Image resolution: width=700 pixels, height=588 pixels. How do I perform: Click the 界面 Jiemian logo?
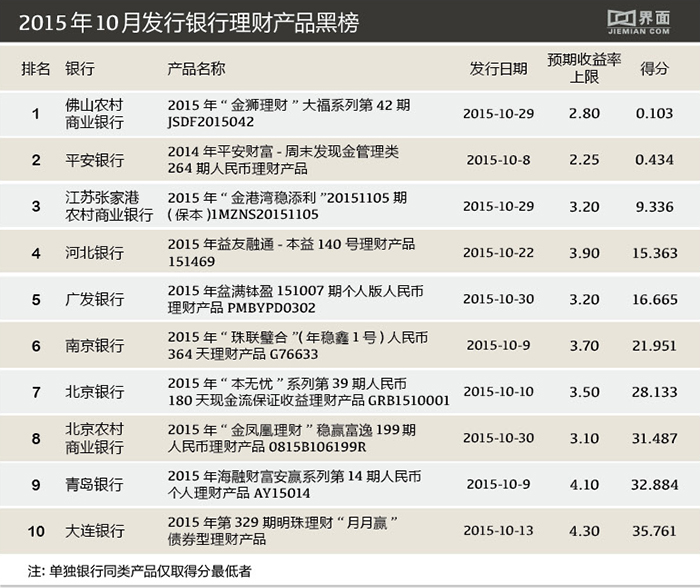tap(638, 21)
